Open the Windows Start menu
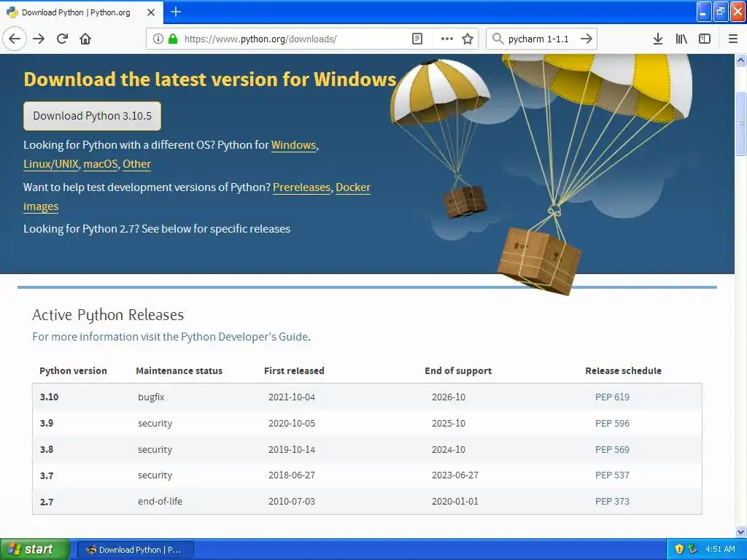This screenshot has height=560, width=747. click(34, 550)
